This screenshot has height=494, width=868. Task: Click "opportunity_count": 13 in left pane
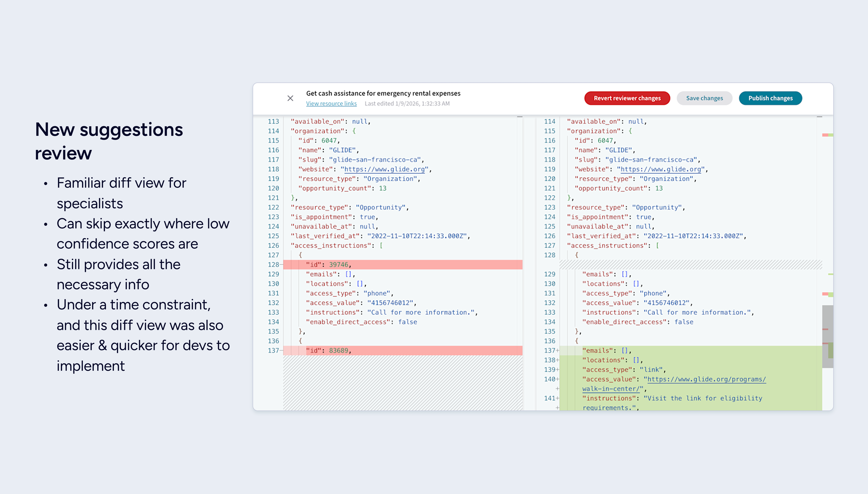tap(342, 188)
